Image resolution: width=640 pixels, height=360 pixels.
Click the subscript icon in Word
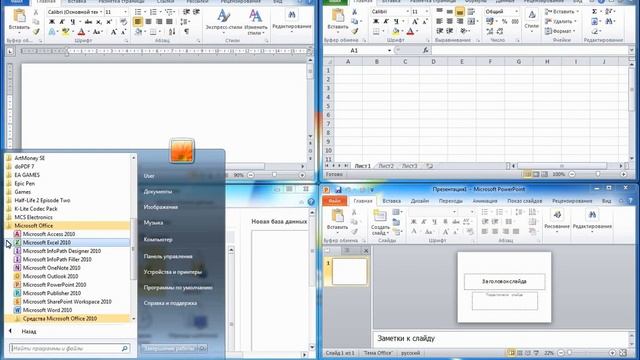(x=99, y=22)
